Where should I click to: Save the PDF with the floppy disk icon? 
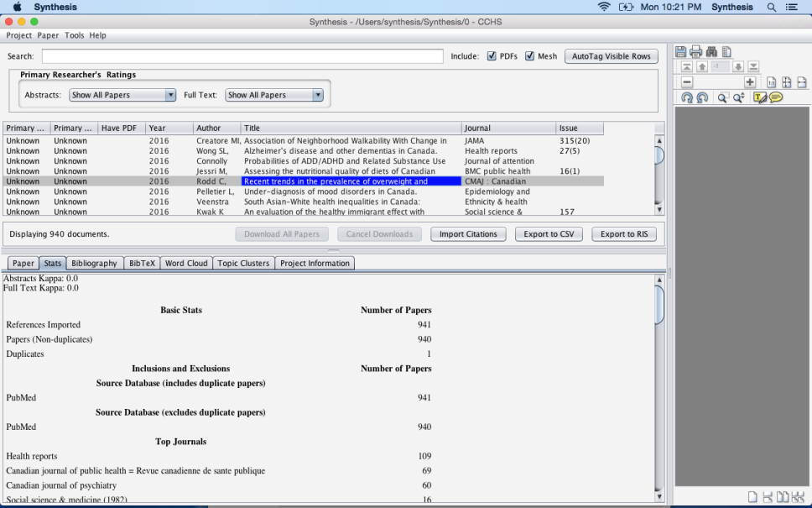(680, 51)
